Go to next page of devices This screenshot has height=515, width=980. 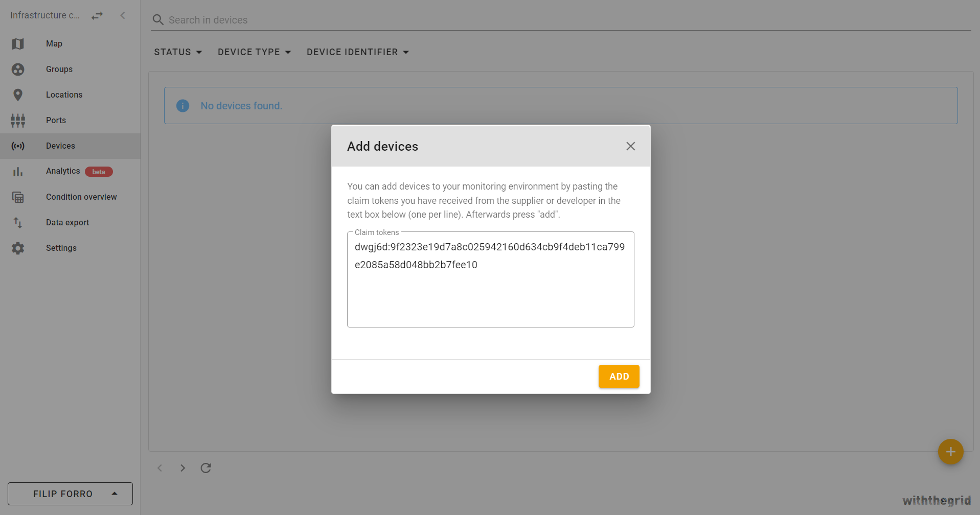pyautogui.click(x=183, y=467)
